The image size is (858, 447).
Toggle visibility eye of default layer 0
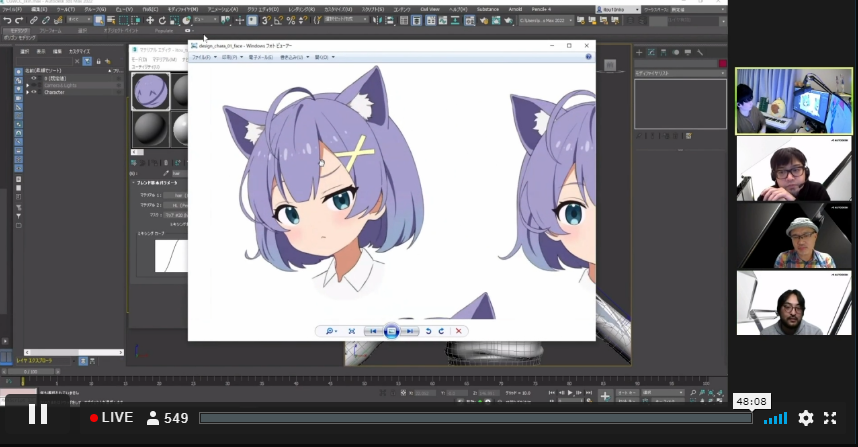(x=34, y=78)
